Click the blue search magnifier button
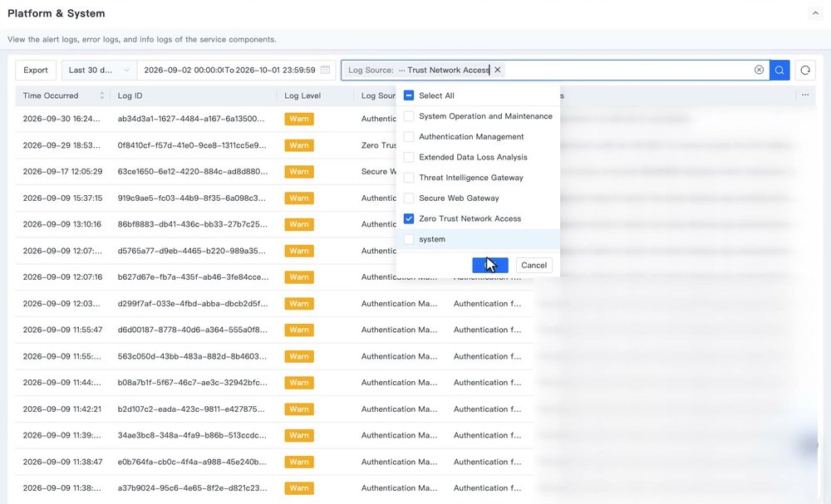Image resolution: width=831 pixels, height=504 pixels. pos(779,70)
